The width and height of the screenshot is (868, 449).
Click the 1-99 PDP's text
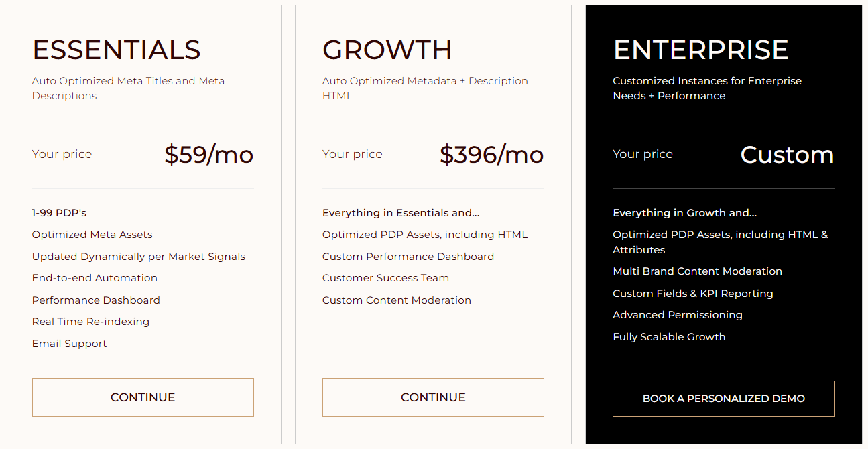click(59, 213)
